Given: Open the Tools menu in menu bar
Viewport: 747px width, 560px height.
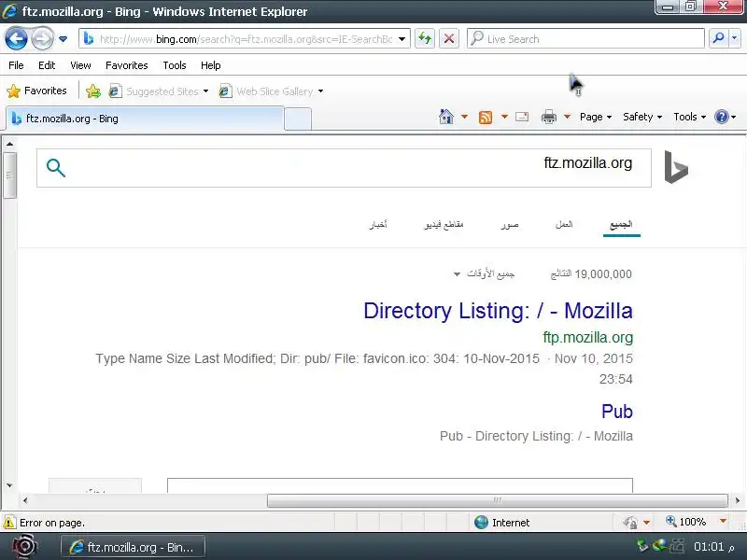Looking at the screenshot, I should 175,65.
